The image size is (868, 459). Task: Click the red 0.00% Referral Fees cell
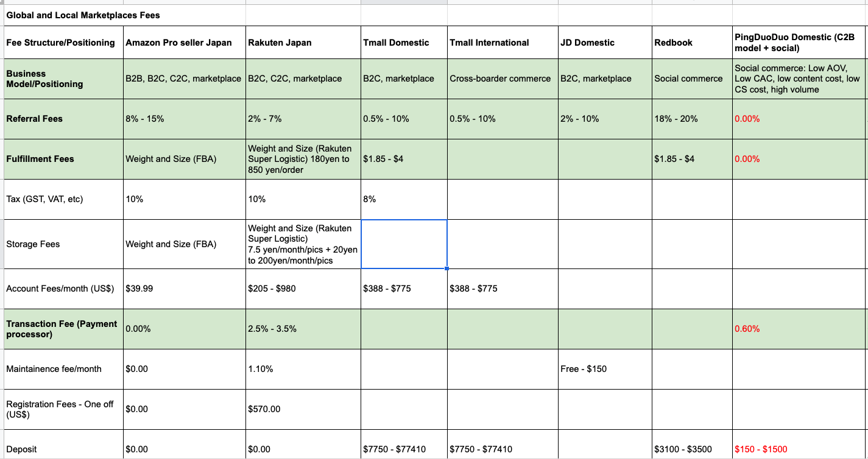click(x=799, y=119)
